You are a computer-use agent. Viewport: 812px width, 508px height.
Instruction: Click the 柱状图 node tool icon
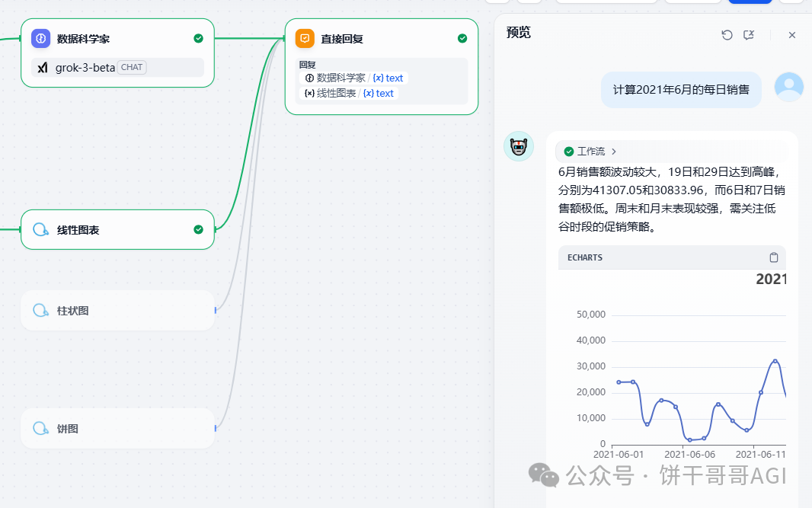41,310
